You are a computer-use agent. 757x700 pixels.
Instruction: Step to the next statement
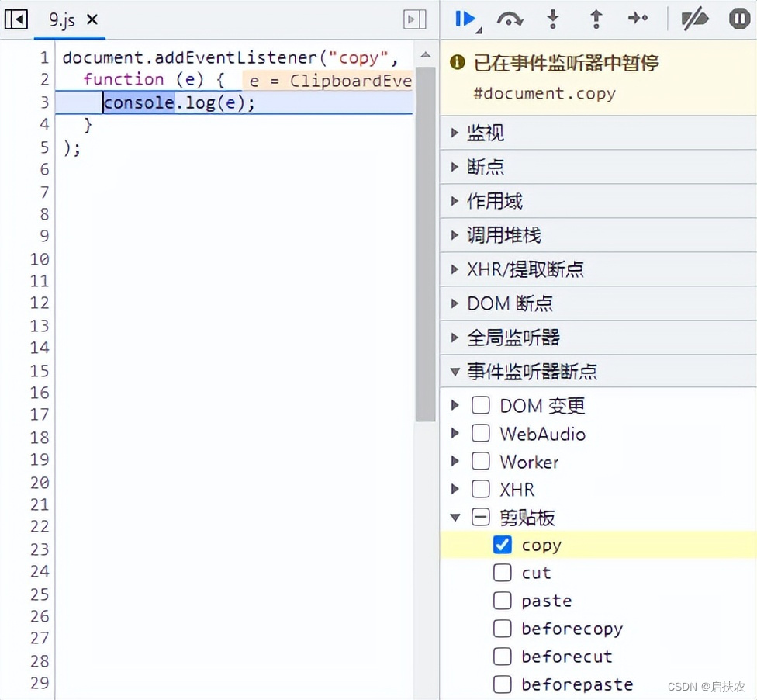coord(638,19)
